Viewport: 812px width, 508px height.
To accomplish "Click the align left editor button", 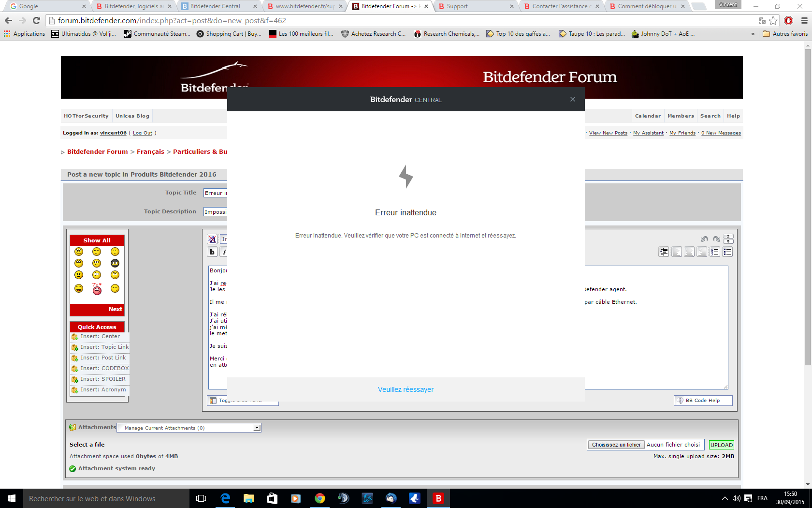I will click(x=676, y=252).
